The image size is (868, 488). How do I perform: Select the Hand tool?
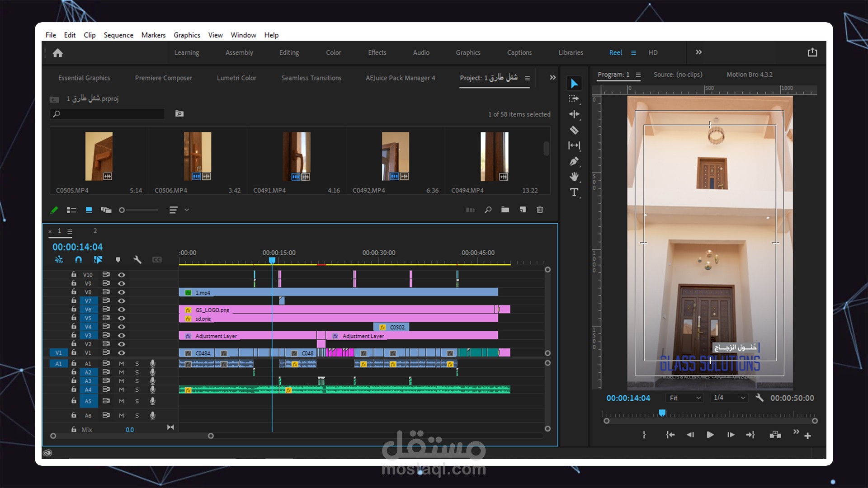point(574,177)
